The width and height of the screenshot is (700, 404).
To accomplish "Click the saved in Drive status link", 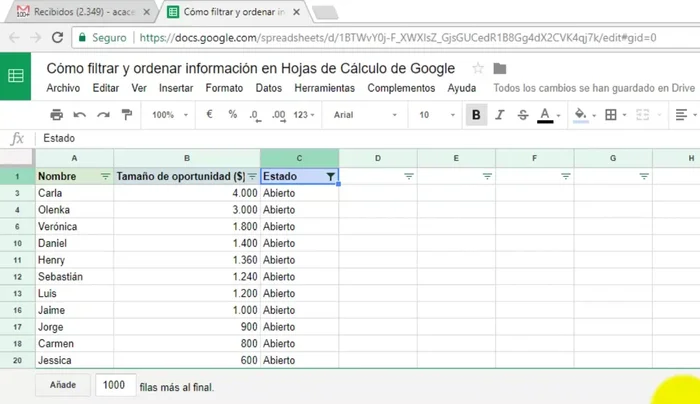I will (596, 88).
